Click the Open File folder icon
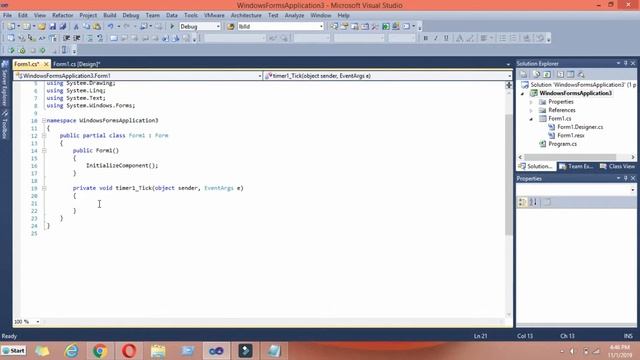The image size is (640, 360). 42,27
